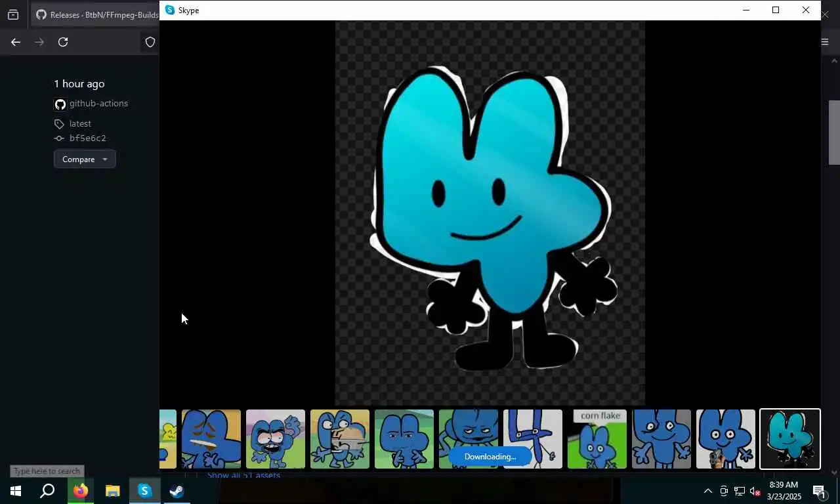Select frowning Four thumbnail on grass
This screenshot has height=504, width=840.
tap(404, 439)
